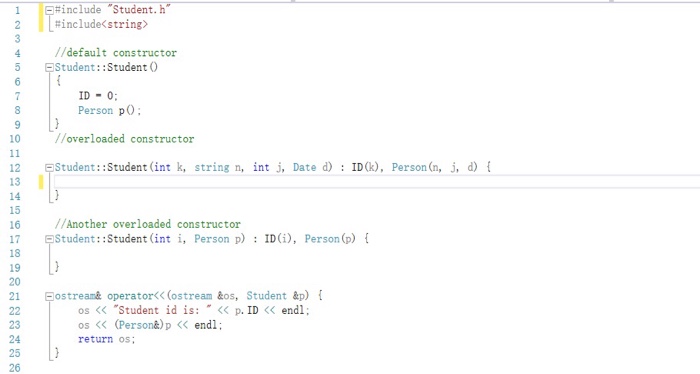
Task: Click "Date d" parameter on line 12
Action: point(311,167)
